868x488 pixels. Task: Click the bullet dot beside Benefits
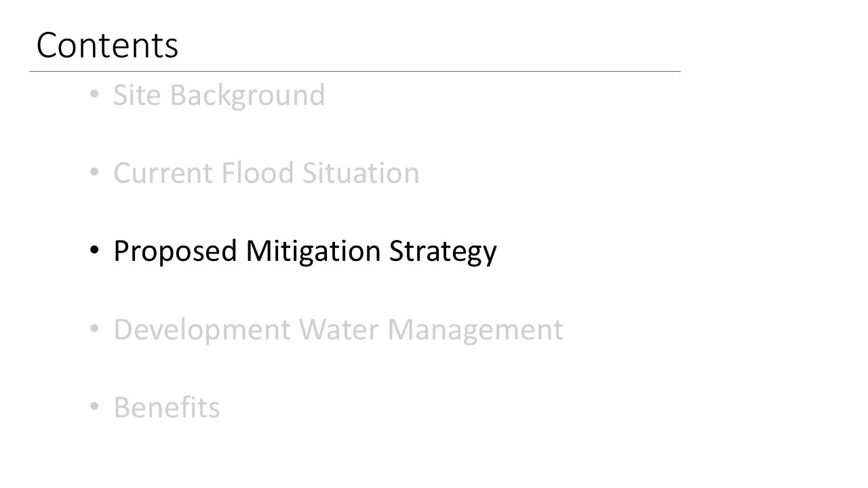[95, 408]
